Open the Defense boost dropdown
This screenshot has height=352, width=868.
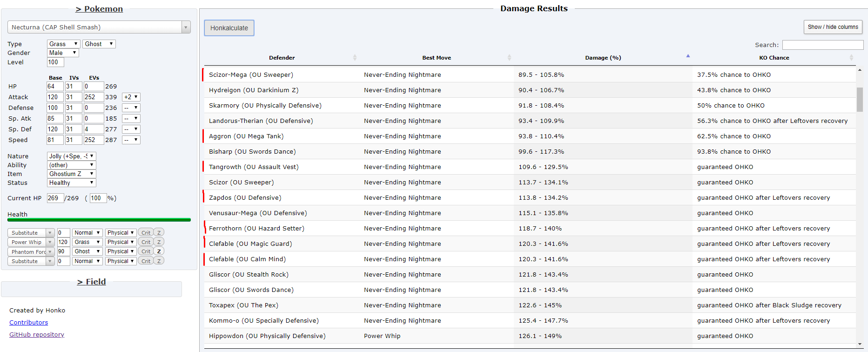tap(131, 108)
